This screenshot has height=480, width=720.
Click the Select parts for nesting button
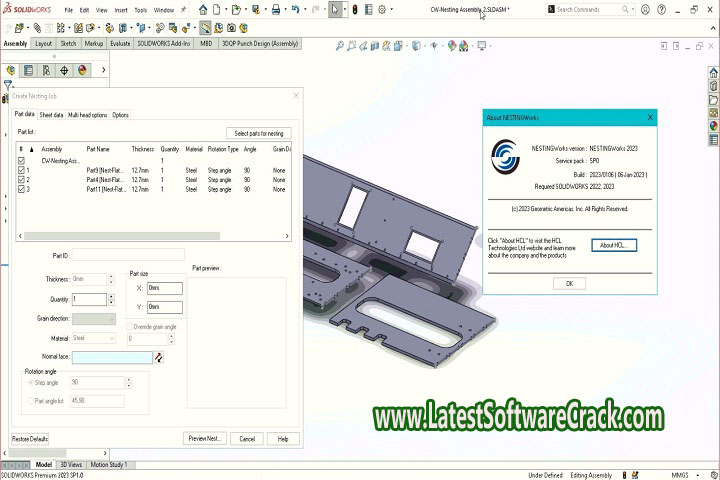pyautogui.click(x=259, y=133)
